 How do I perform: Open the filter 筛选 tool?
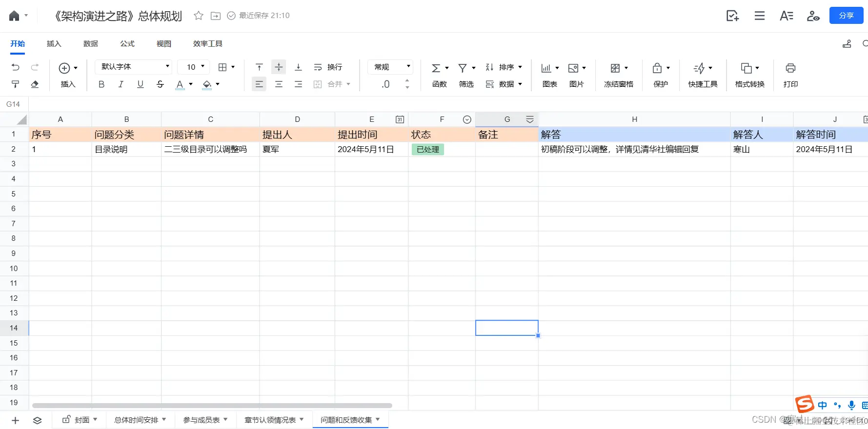click(466, 76)
